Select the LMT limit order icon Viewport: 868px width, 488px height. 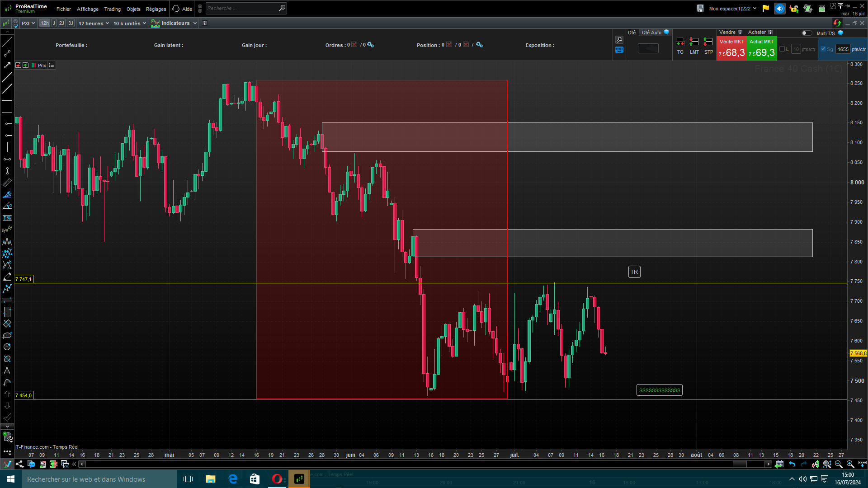click(x=694, y=42)
